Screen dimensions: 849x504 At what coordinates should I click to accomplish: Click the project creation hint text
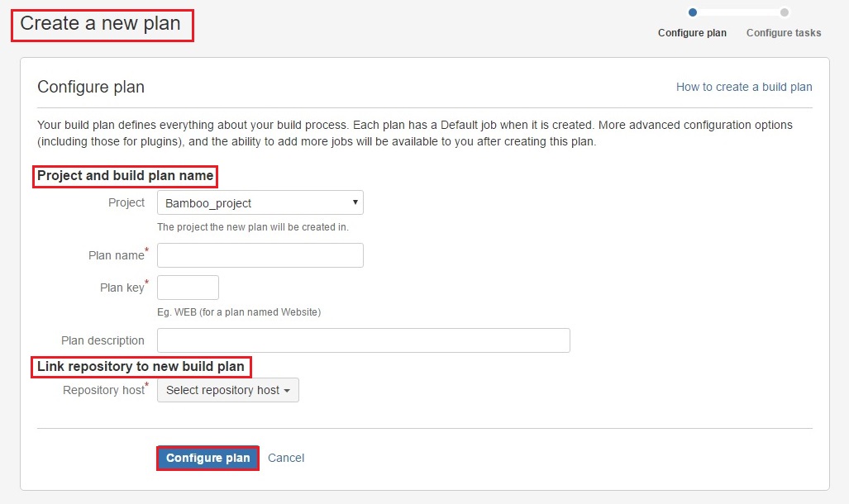(253, 227)
